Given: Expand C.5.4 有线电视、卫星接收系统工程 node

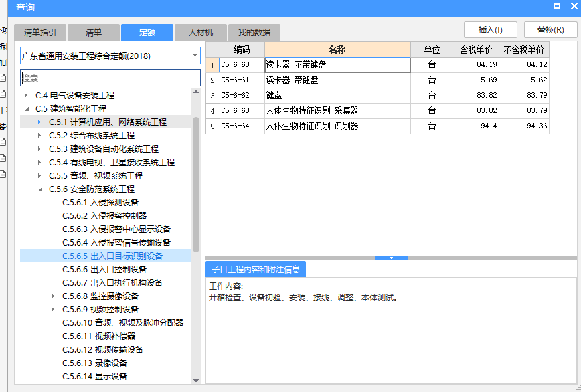Looking at the screenshot, I should [39, 162].
